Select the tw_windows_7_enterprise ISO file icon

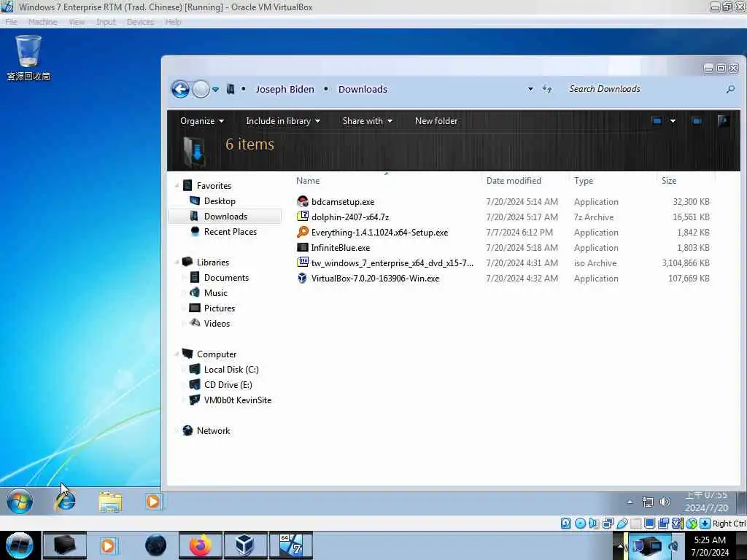[x=303, y=262]
